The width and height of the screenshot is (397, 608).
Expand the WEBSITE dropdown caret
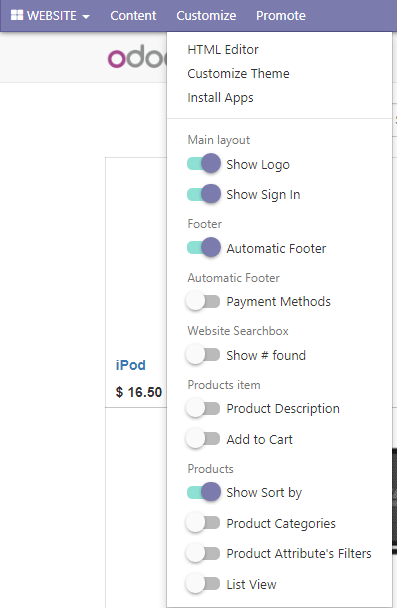[x=86, y=16]
